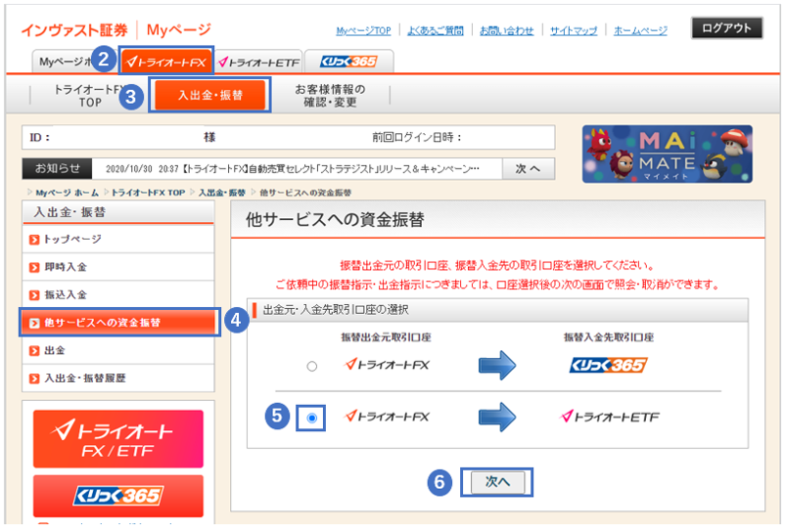This screenshot has height=532, width=785.
Task: Open the MyページTOP header link
Action: click(x=363, y=31)
